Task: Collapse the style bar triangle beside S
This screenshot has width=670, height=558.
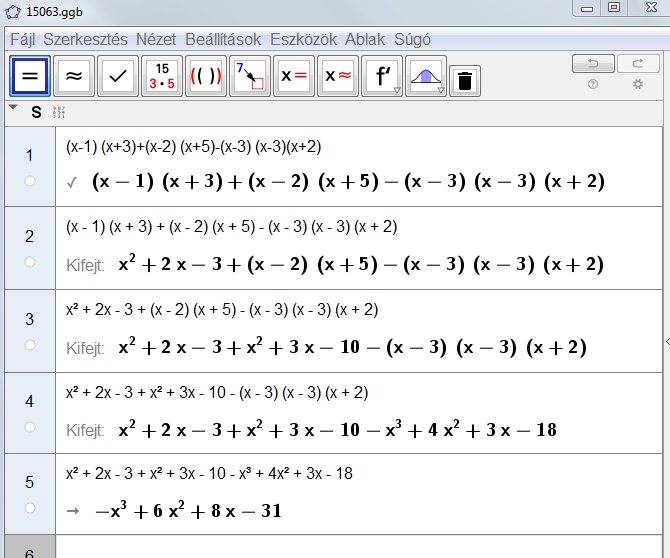Action: click(13, 109)
